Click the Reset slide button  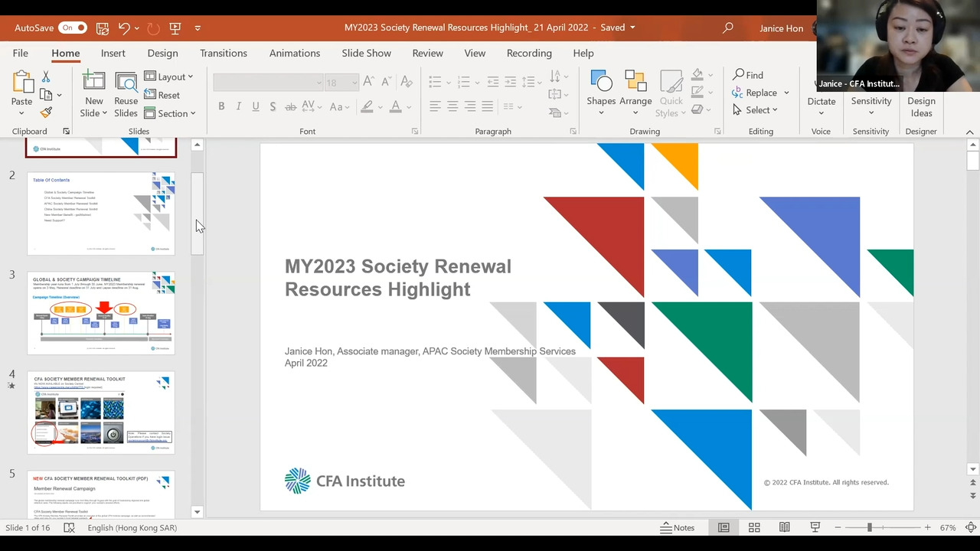[162, 95]
